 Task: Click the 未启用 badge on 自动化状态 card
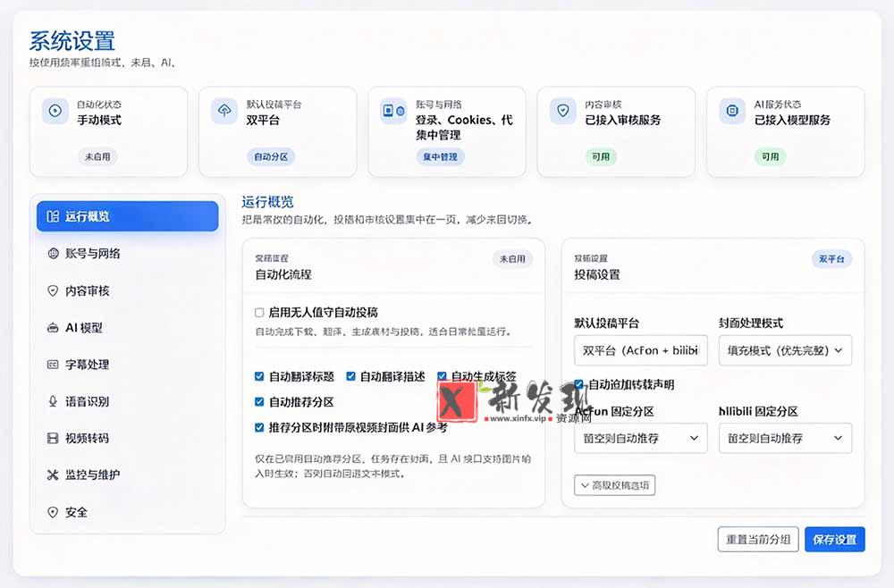(x=97, y=156)
